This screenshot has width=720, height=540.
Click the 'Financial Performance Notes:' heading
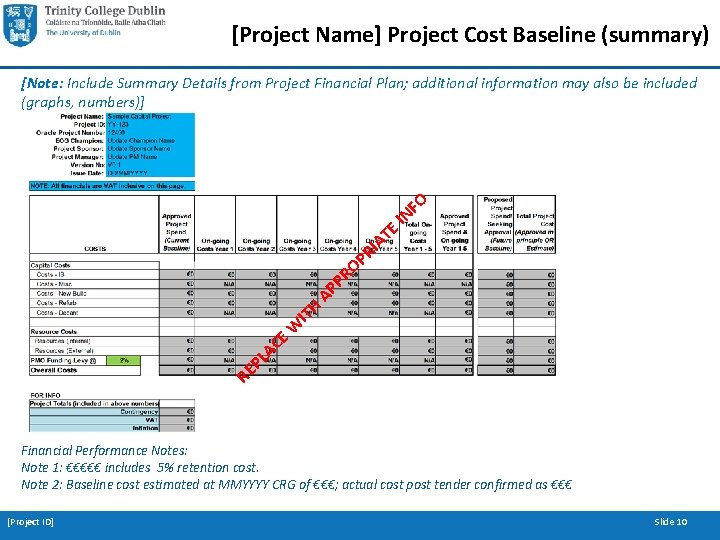104,450
